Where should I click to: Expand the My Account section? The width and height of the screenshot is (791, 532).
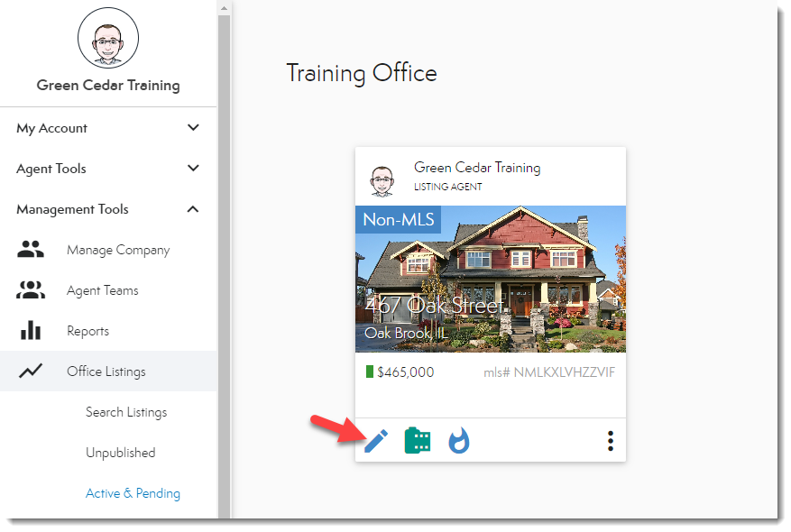(108, 128)
